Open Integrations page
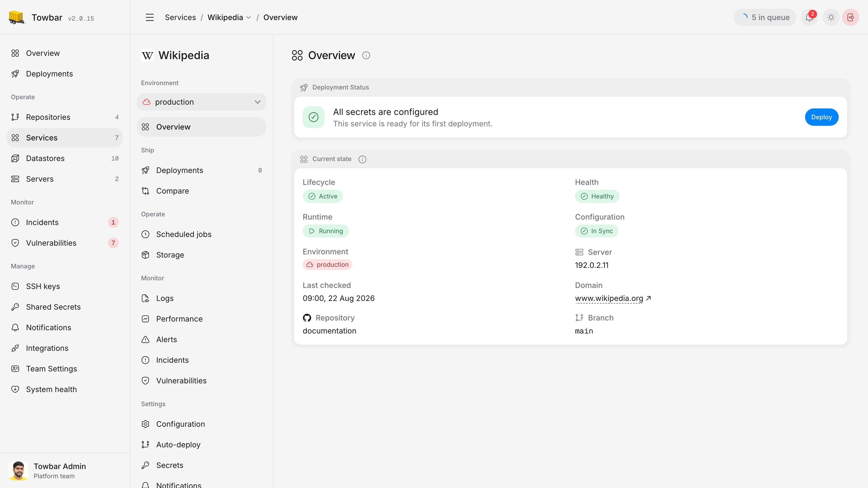 pos(65,348)
